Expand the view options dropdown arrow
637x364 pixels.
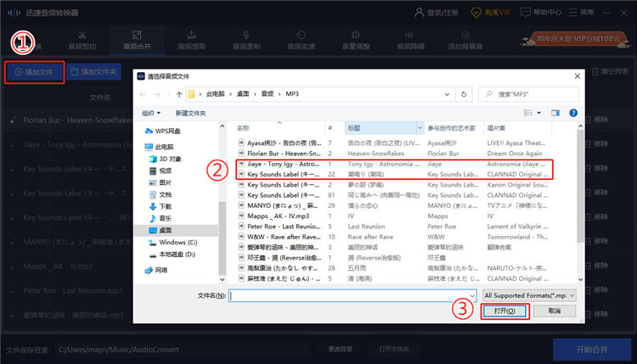tap(539, 113)
